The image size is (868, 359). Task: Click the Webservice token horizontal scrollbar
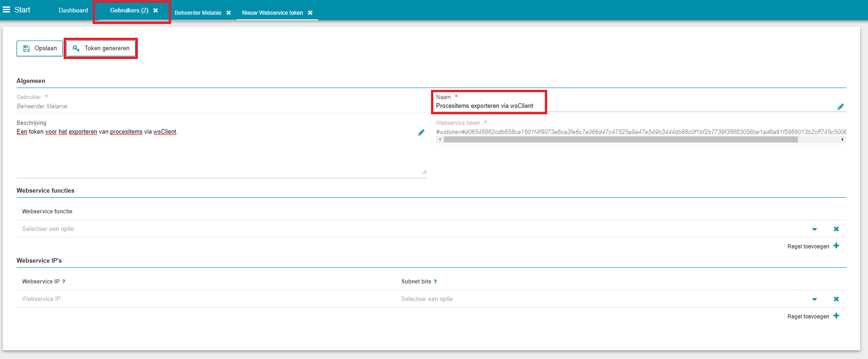620,140
